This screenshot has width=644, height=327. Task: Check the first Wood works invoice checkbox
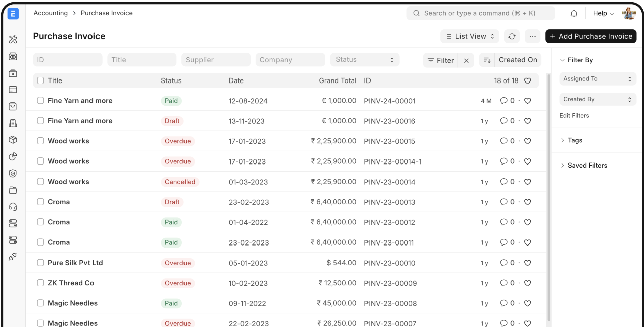coord(40,141)
